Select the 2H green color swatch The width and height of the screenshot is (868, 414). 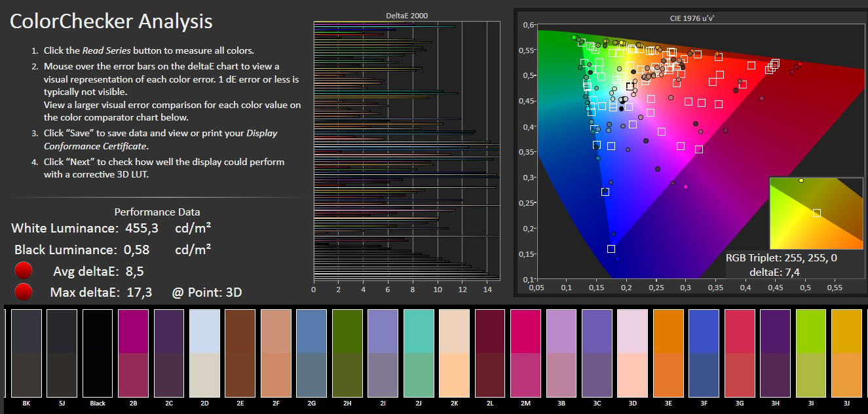coord(347,353)
